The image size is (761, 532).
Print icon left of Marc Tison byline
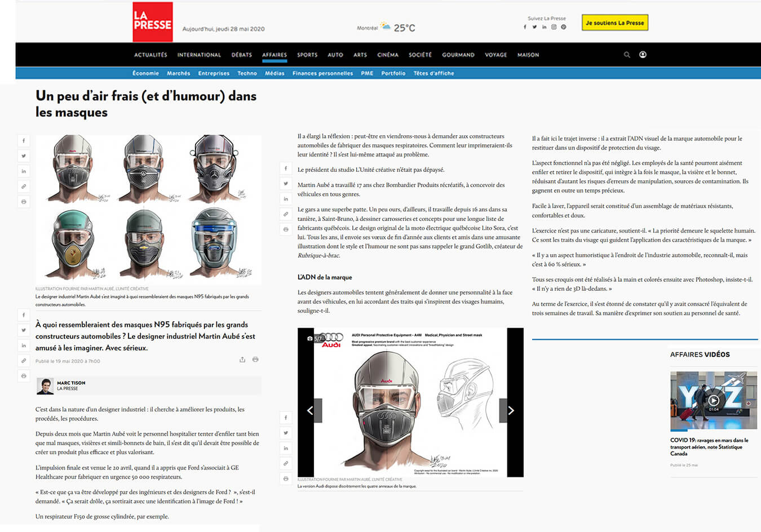pos(24,375)
